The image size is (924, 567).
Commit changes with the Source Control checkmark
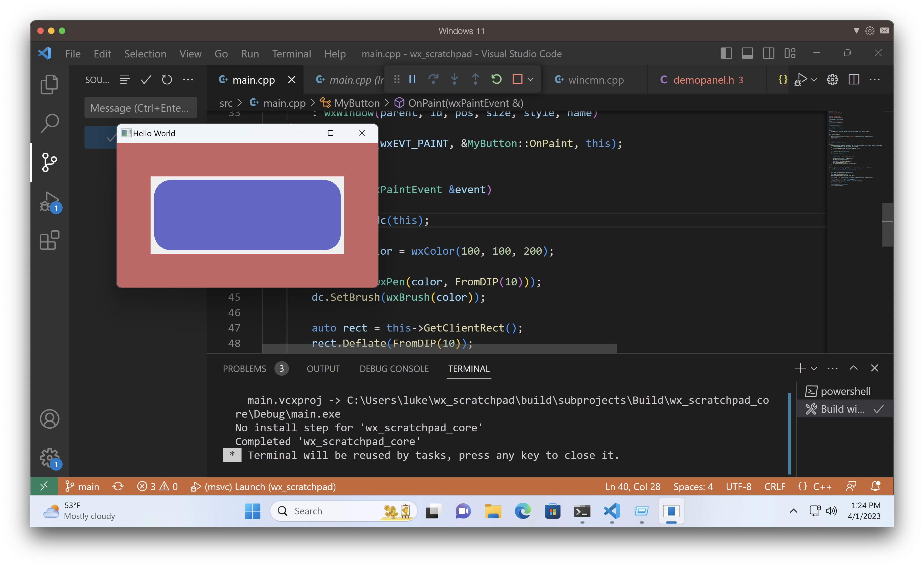point(145,79)
